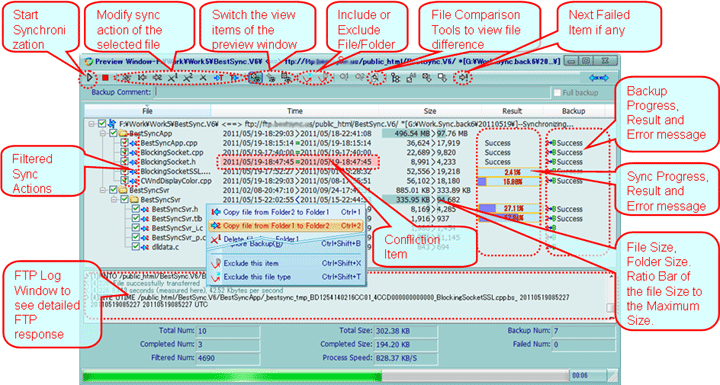Uncheck the BestSyncSvr.tlb checkbox
Viewport: 720px width, 385px height.
tap(135, 219)
